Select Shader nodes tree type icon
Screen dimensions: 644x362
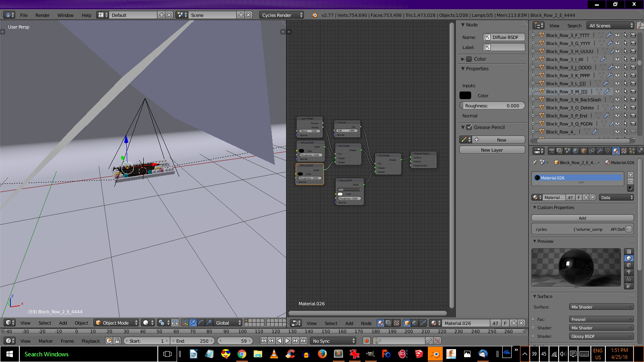pyautogui.click(x=381, y=323)
